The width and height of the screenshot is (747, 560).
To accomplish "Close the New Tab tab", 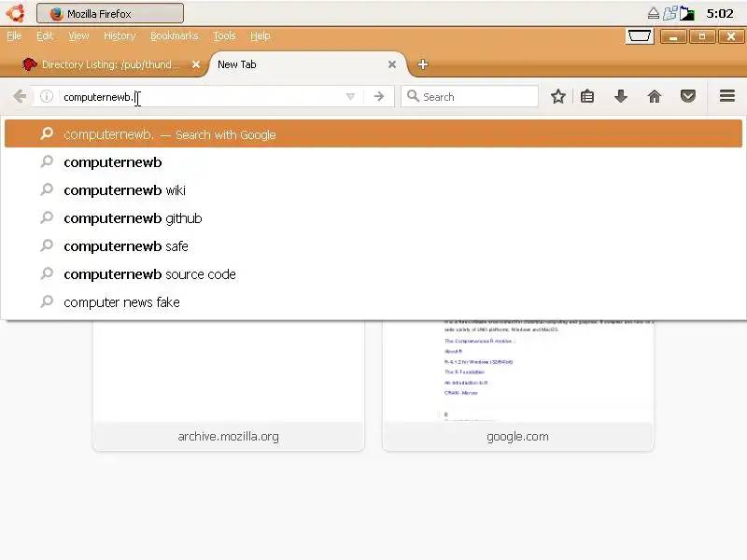I will (392, 64).
